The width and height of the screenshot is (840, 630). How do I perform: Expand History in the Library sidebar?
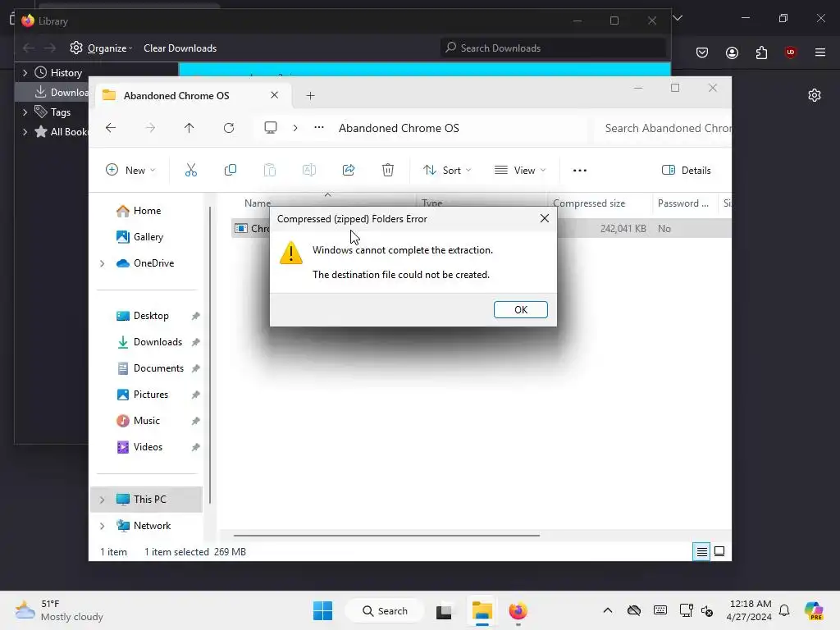pos(25,73)
